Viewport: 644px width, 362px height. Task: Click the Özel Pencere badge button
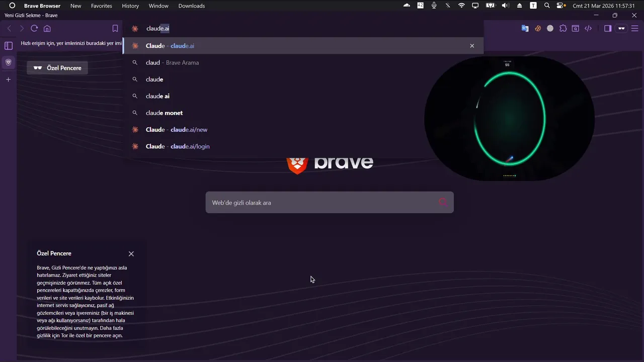tap(57, 68)
